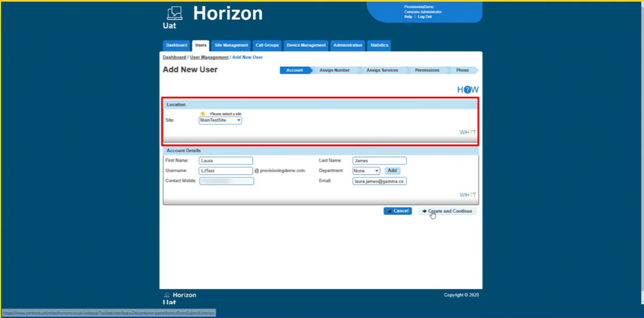Click the Assign Services wizard step
This screenshot has width=644, height=318.
[x=382, y=70]
